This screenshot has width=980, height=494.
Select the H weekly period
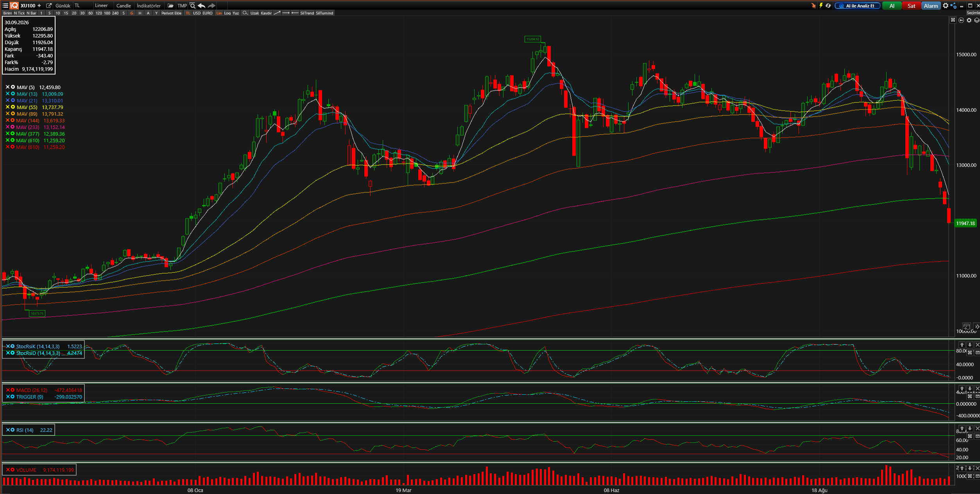coord(140,13)
